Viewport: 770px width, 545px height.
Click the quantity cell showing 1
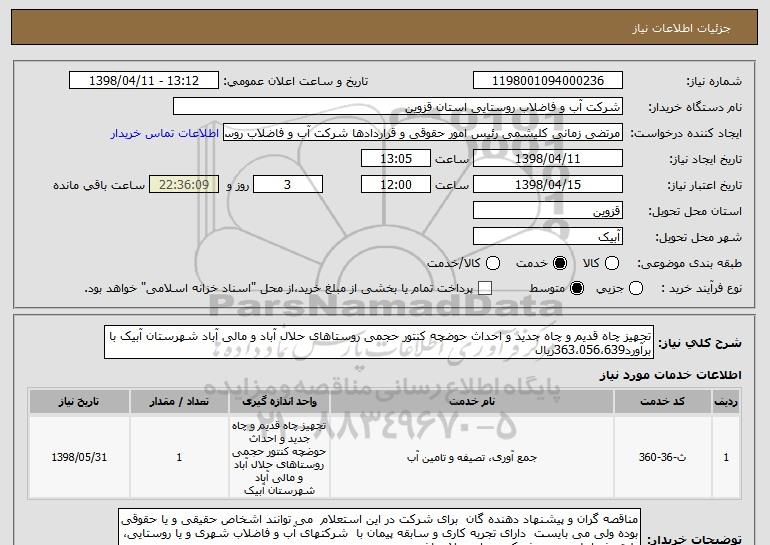[x=179, y=458]
